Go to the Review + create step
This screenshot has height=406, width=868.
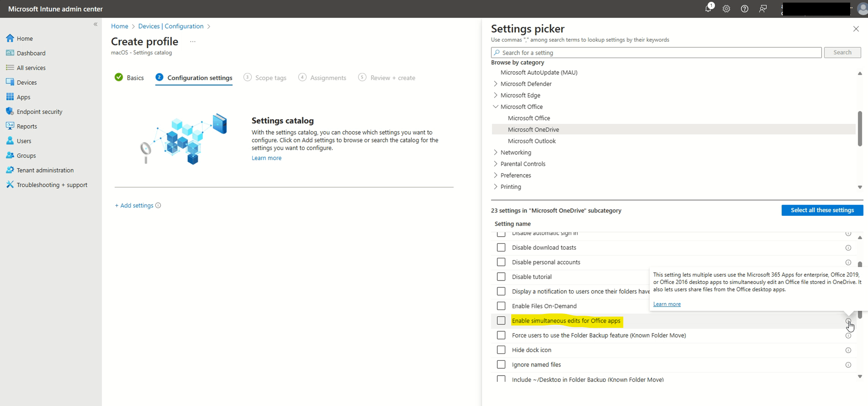(387, 78)
